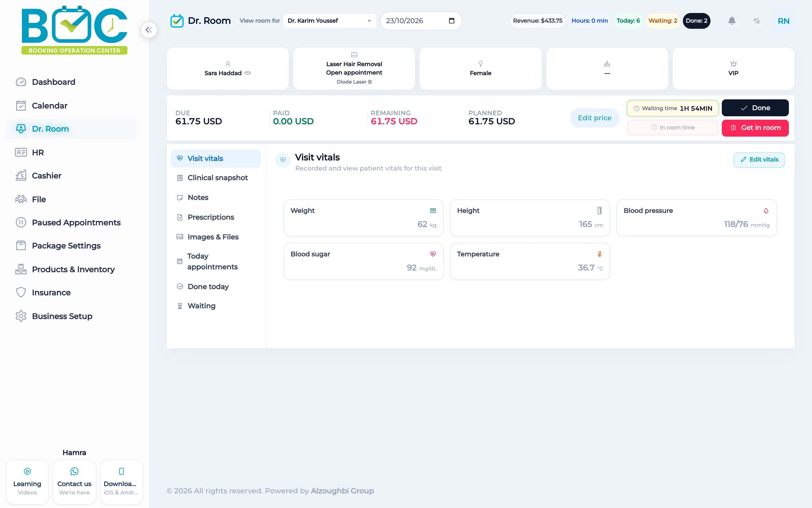Image resolution: width=812 pixels, height=508 pixels.
Task: Open the Download iOS & Android shortcut
Action: 121,482
